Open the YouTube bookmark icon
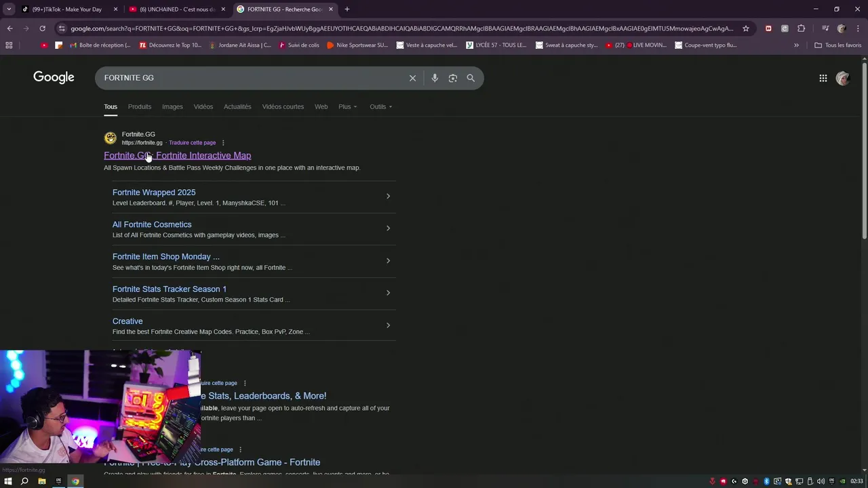Screen dimensions: 868x488 [x=44, y=45]
